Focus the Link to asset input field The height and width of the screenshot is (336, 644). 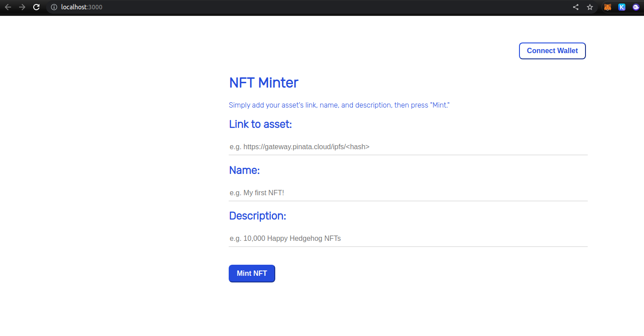pyautogui.click(x=408, y=147)
